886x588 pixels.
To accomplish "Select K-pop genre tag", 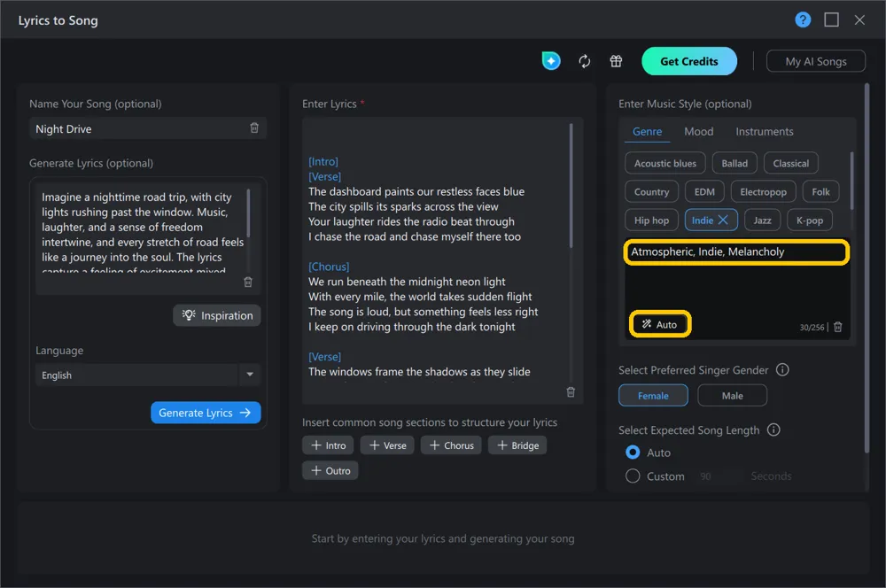I will tap(809, 220).
